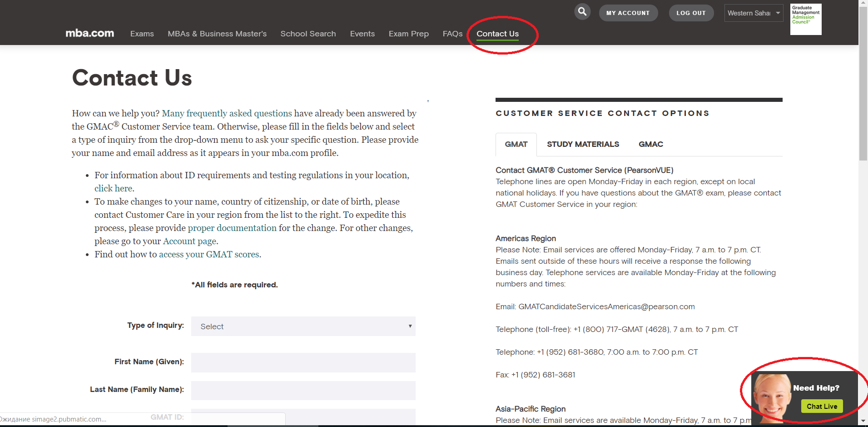868x427 pixels.
Task: Start a chat with Chat Live
Action: tap(822, 406)
